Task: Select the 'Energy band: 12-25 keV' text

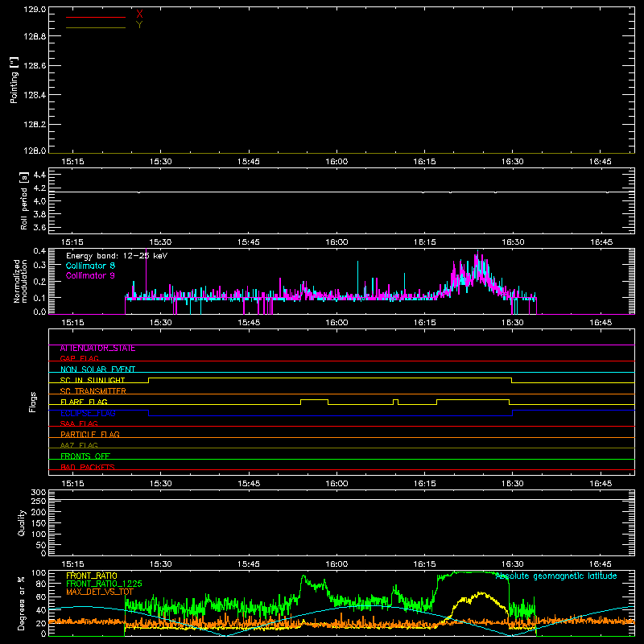Action: point(117,256)
